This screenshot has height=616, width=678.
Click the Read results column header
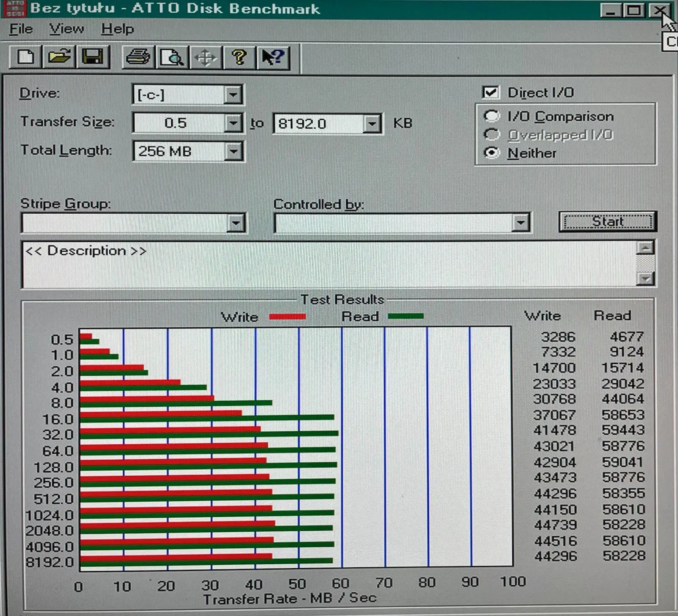612,315
